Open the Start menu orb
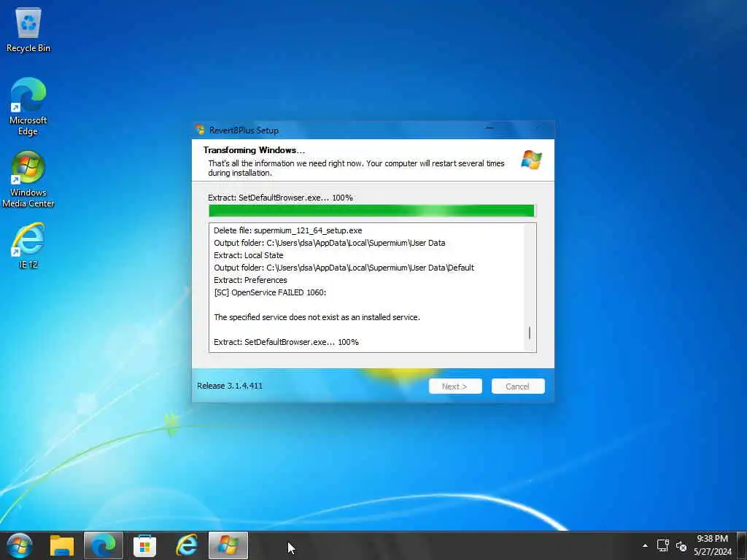Viewport: 747px width, 560px height. (20, 545)
